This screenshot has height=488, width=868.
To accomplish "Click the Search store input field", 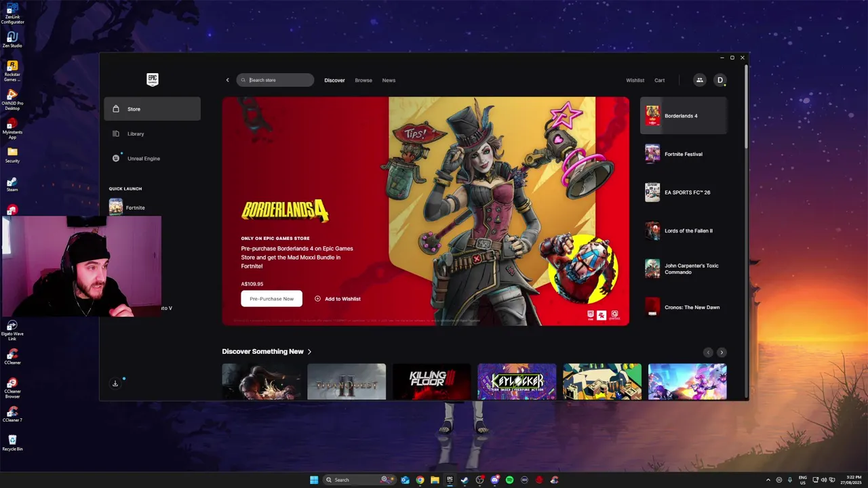I will (275, 80).
